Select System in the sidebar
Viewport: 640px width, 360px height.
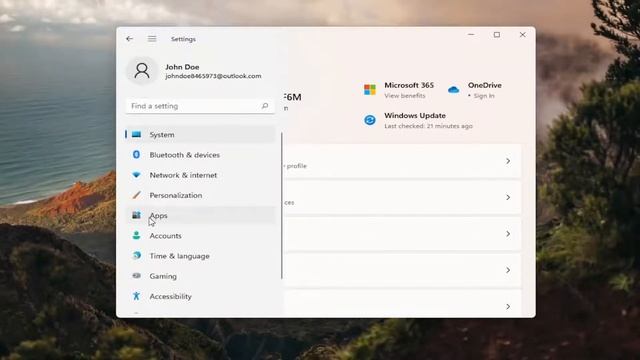click(200, 134)
